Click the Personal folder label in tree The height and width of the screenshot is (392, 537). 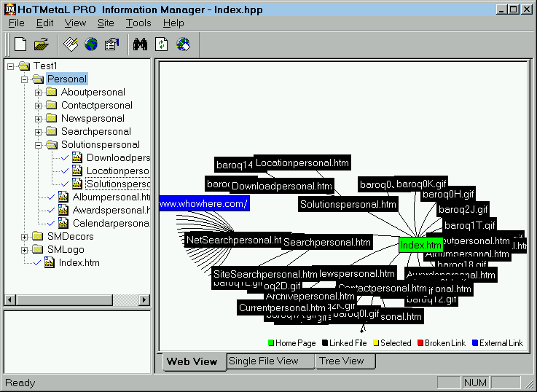coord(67,79)
